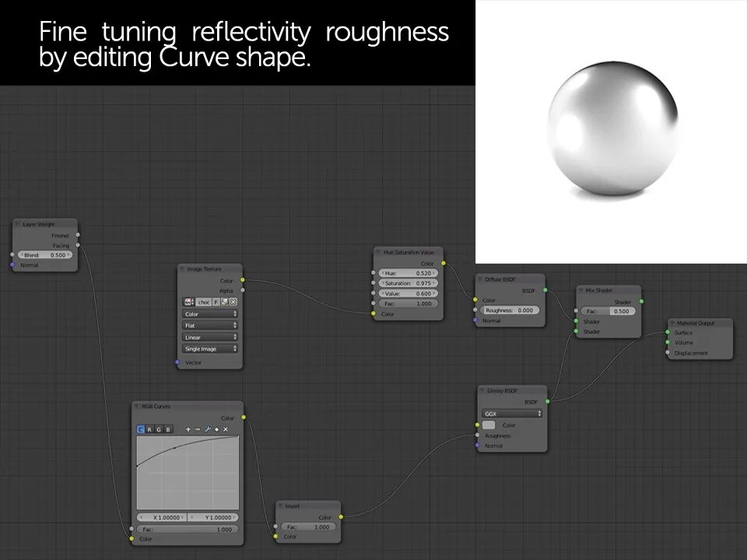Open the GGX distribution dropdown in Glossy BSDF

click(x=513, y=413)
